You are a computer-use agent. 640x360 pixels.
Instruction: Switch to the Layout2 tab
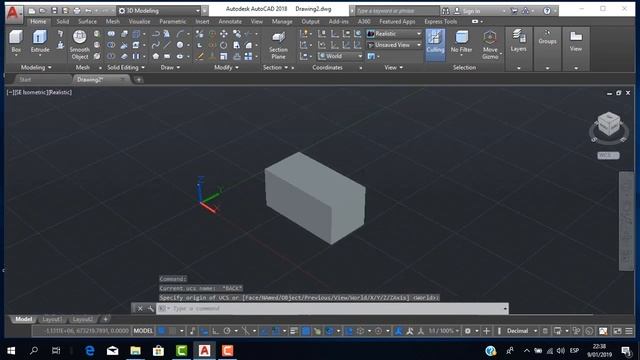pos(82,319)
